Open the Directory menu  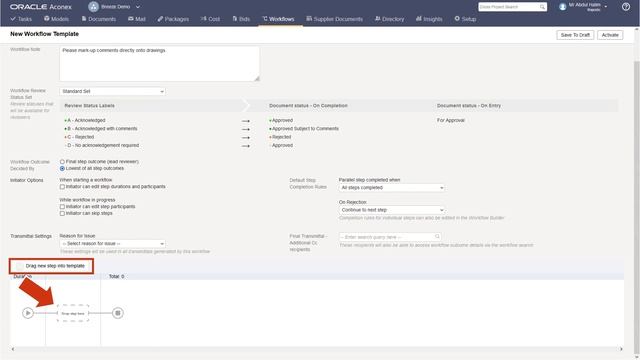point(389,19)
